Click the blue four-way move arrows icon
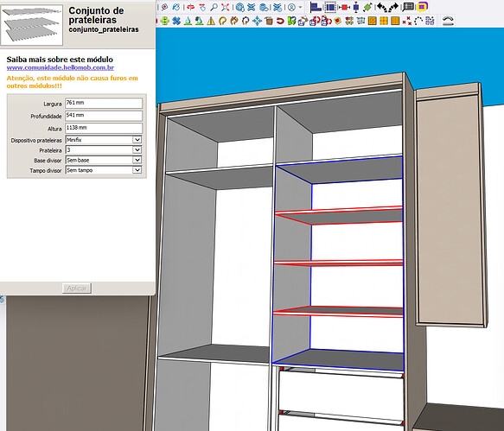The width and height of the screenshot is (504, 431). pos(257,21)
